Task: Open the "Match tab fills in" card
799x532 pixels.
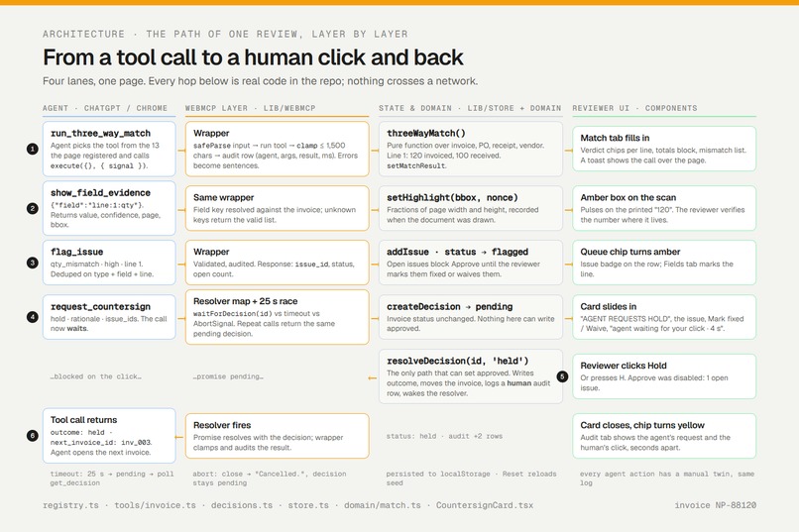Action: click(664, 150)
